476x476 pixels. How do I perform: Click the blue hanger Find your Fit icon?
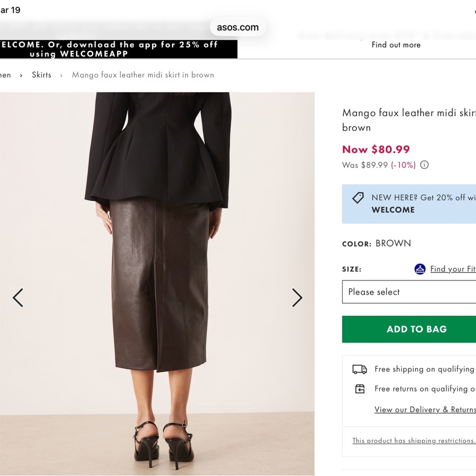(420, 269)
